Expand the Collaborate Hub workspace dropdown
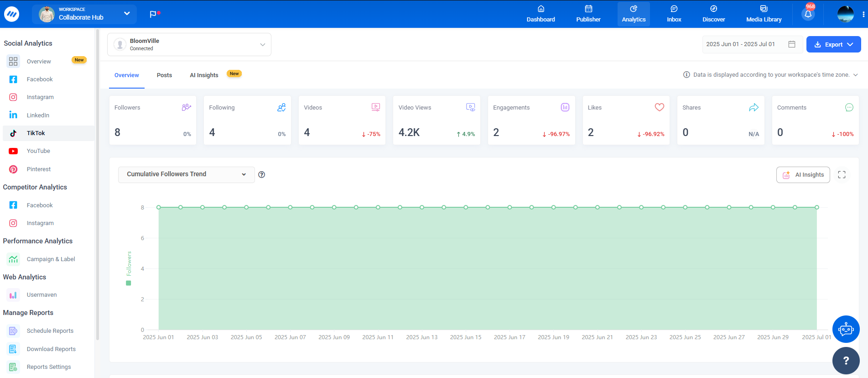This screenshot has width=868, height=378. pos(84,14)
